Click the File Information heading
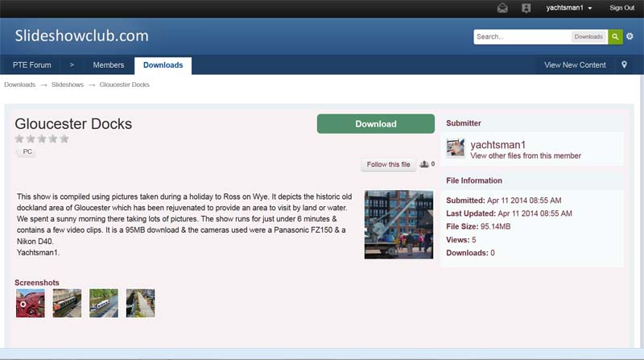 [474, 180]
